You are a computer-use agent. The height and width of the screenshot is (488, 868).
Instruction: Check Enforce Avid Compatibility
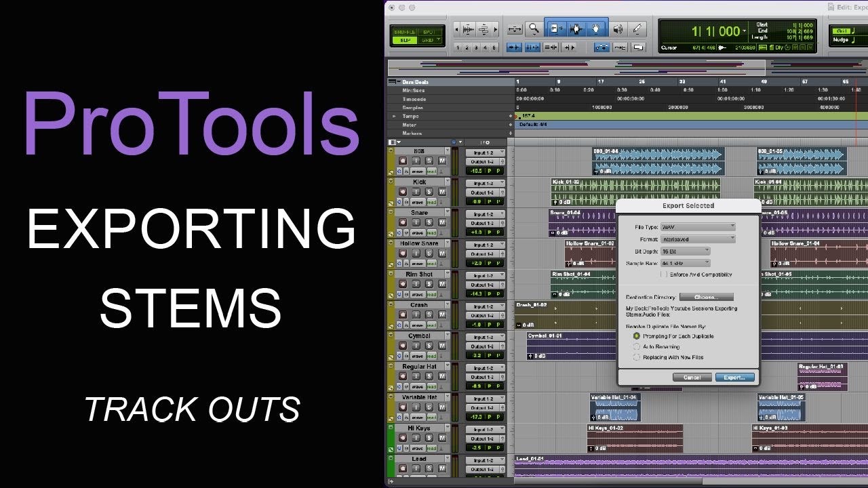[664, 274]
